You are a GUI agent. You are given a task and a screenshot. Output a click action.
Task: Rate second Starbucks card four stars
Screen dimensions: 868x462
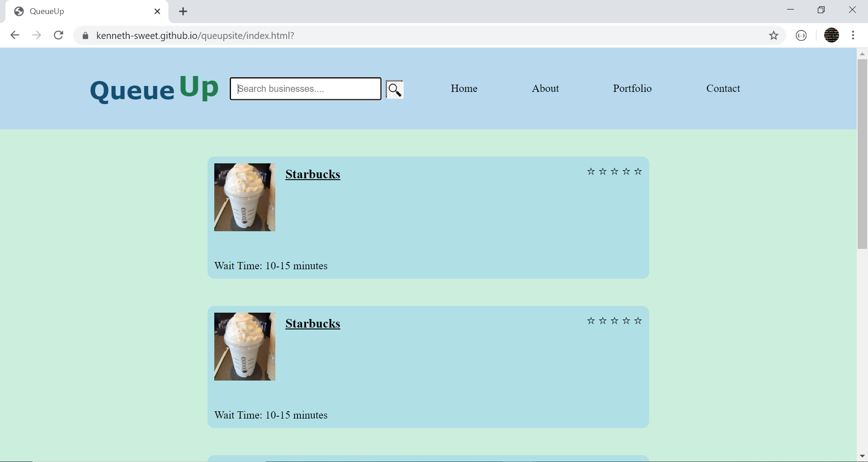626,321
